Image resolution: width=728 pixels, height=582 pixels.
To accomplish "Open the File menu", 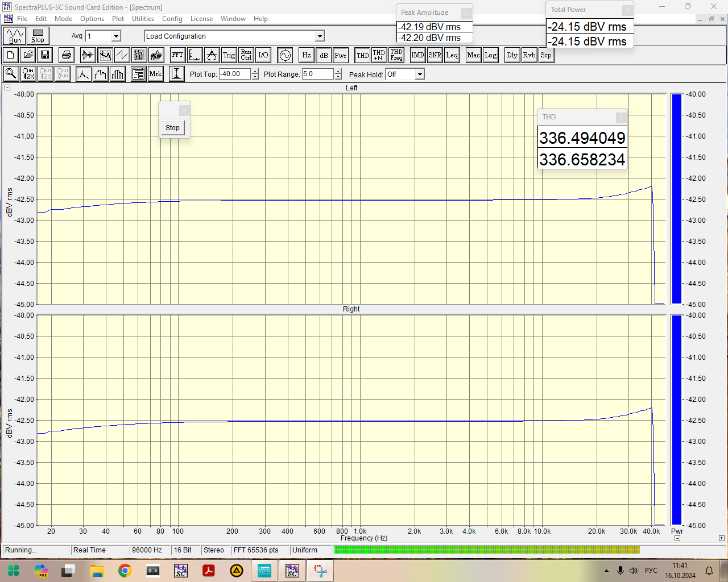I will pos(22,19).
